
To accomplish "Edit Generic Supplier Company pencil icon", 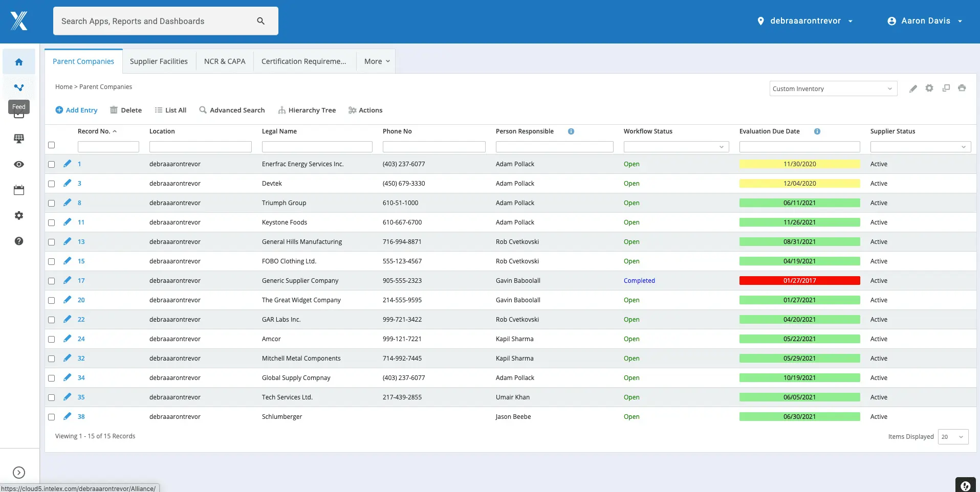I will coord(67,280).
